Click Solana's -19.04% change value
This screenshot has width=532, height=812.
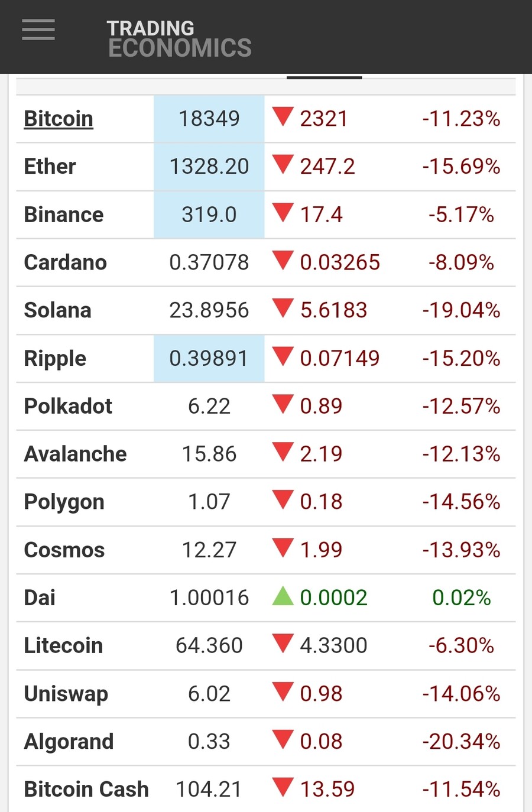point(461,310)
